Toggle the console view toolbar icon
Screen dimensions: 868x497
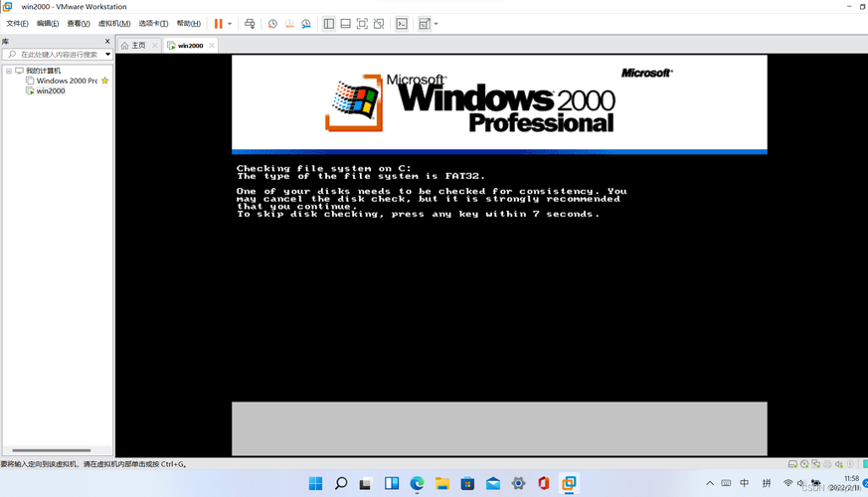(402, 24)
